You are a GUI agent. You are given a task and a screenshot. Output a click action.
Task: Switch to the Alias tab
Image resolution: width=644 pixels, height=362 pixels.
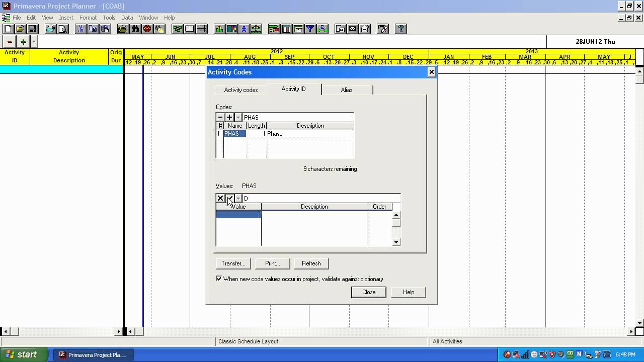click(347, 90)
